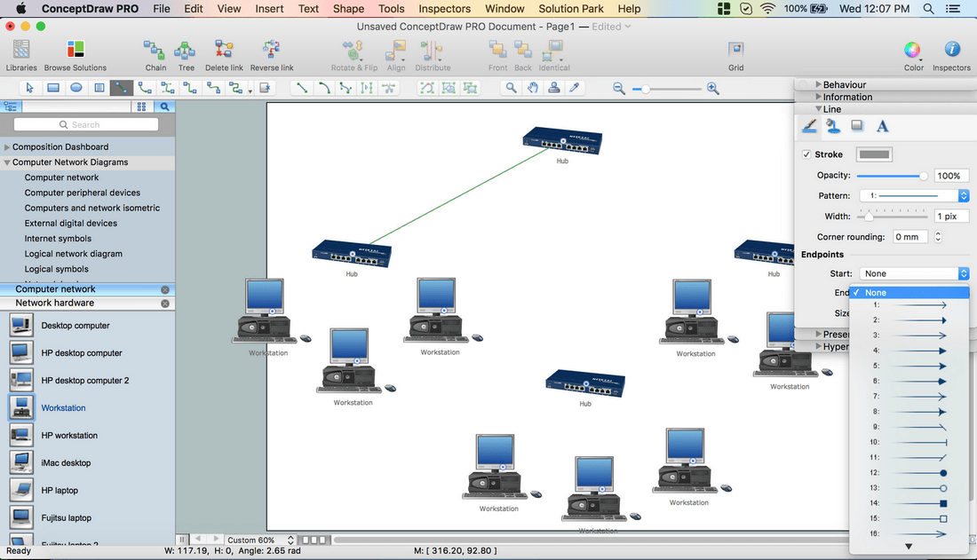The height and width of the screenshot is (560, 977).
Task: Select Computer peripheral devices library
Action: click(x=83, y=193)
